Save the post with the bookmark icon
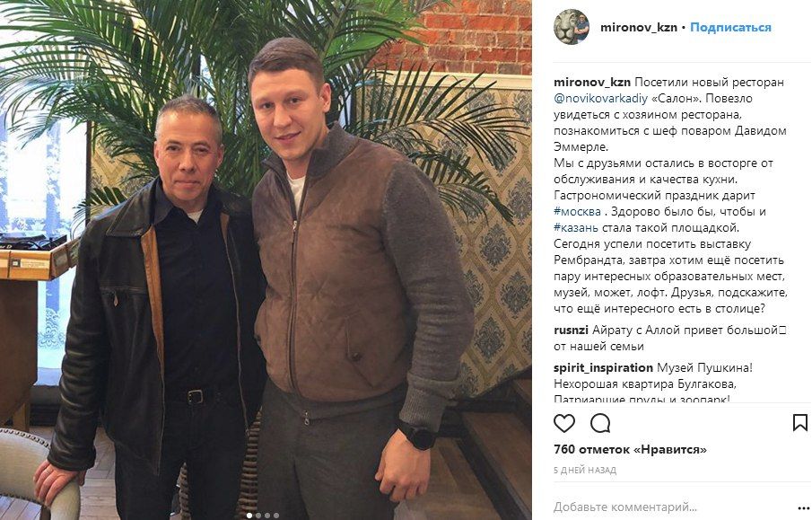Screen dimensions: 812x520 [799, 422]
